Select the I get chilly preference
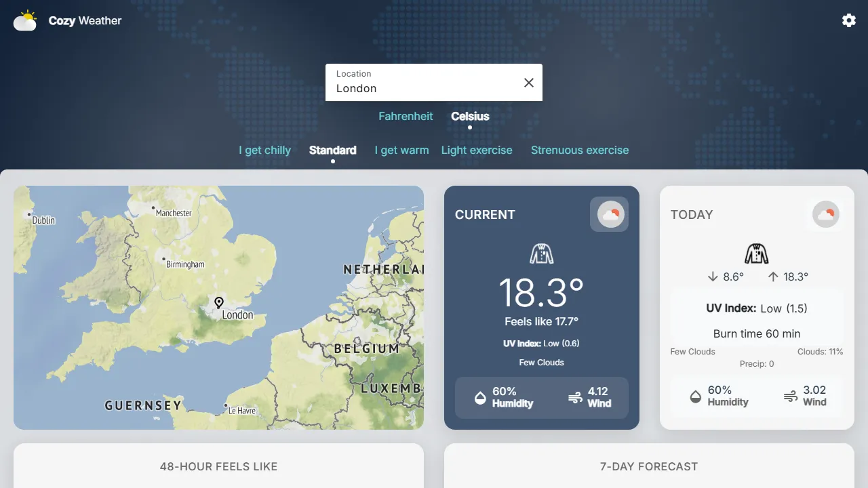This screenshot has height=488, width=868. coord(264,150)
